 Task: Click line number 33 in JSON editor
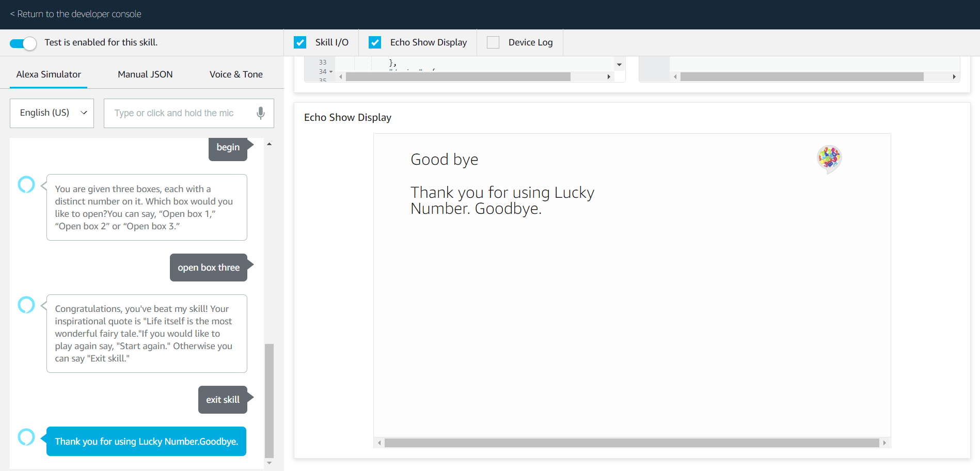pos(323,62)
